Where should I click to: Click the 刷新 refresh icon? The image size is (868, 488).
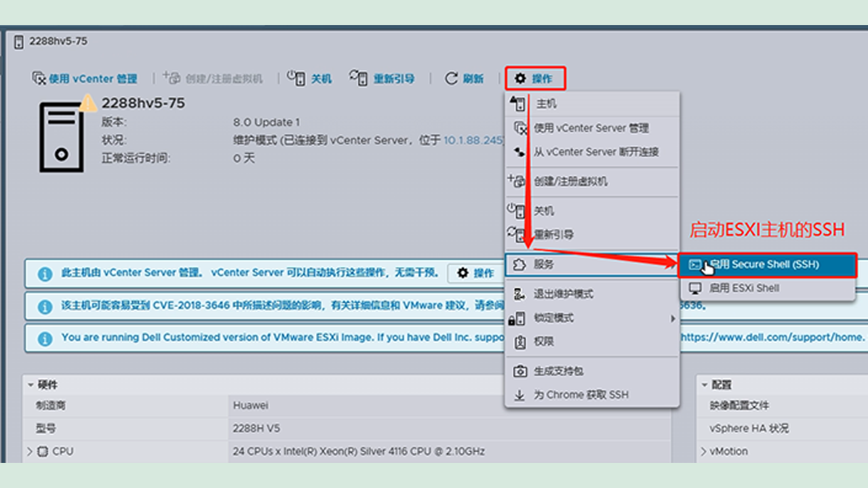(451, 79)
